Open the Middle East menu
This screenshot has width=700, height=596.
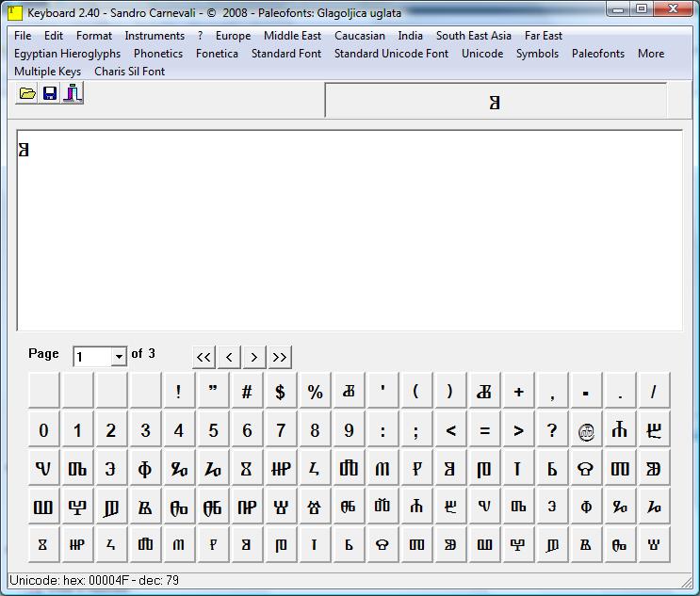292,36
